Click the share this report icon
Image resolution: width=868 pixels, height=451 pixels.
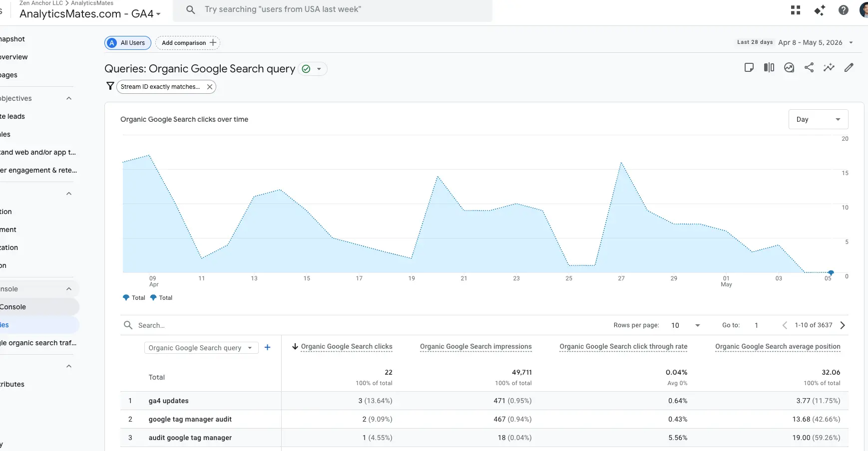809,67
